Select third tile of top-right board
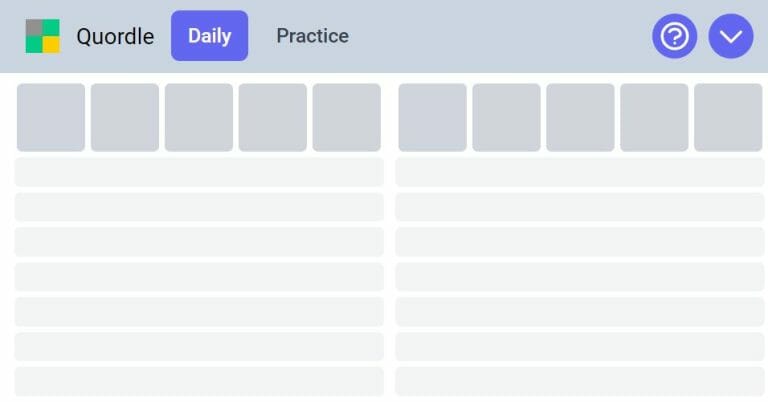The width and height of the screenshot is (768, 402). pyautogui.click(x=580, y=118)
